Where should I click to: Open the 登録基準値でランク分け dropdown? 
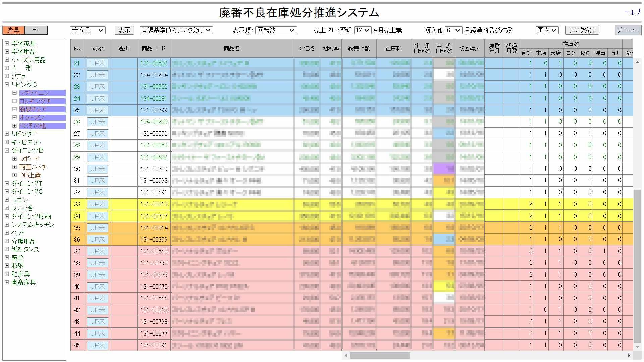click(x=176, y=30)
